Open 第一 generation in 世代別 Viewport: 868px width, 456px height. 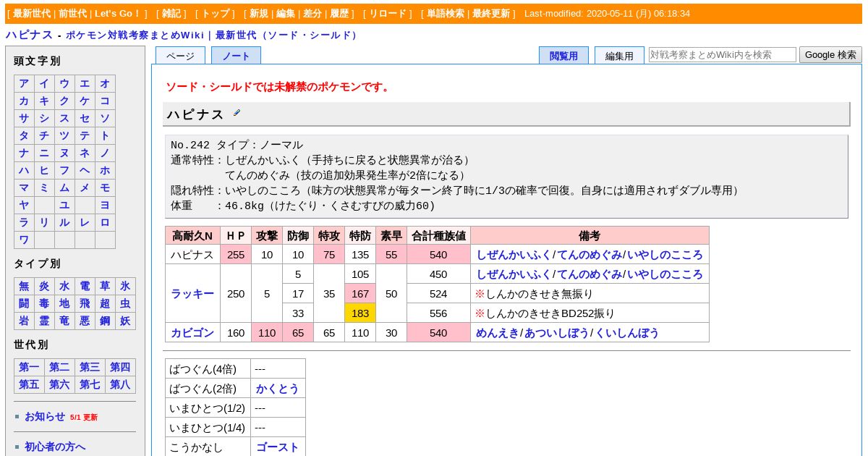[x=29, y=367]
